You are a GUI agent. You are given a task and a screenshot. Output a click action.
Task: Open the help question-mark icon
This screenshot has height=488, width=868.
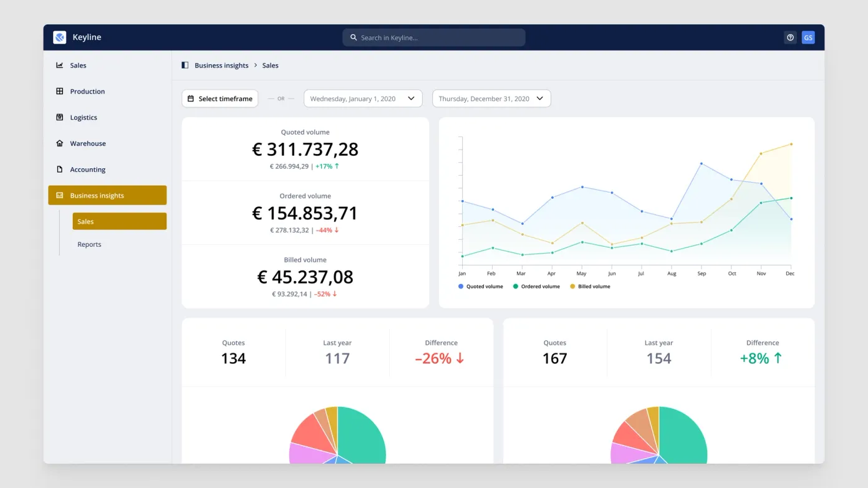point(790,37)
